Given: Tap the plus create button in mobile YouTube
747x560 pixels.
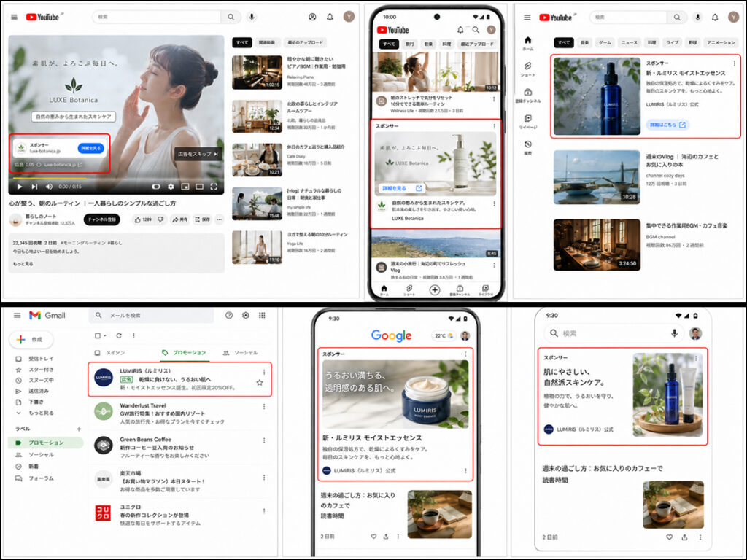Looking at the screenshot, I should (x=435, y=289).
